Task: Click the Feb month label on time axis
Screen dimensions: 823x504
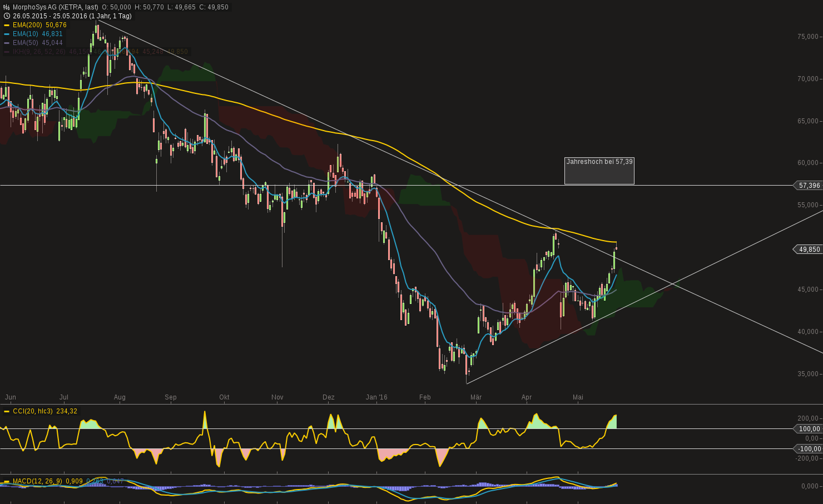Action: coord(425,397)
